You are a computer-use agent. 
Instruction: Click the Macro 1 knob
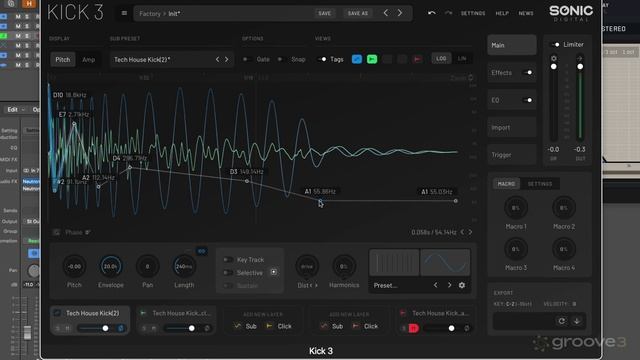click(516, 208)
